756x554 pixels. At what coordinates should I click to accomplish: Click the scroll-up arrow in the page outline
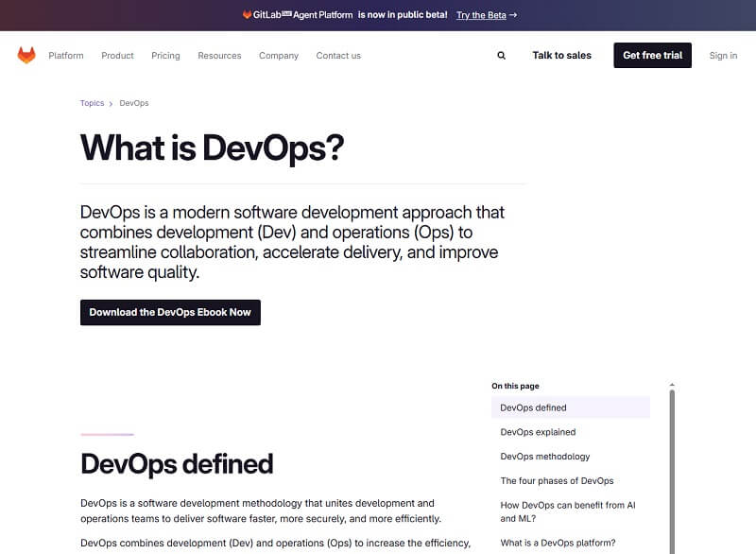672,385
